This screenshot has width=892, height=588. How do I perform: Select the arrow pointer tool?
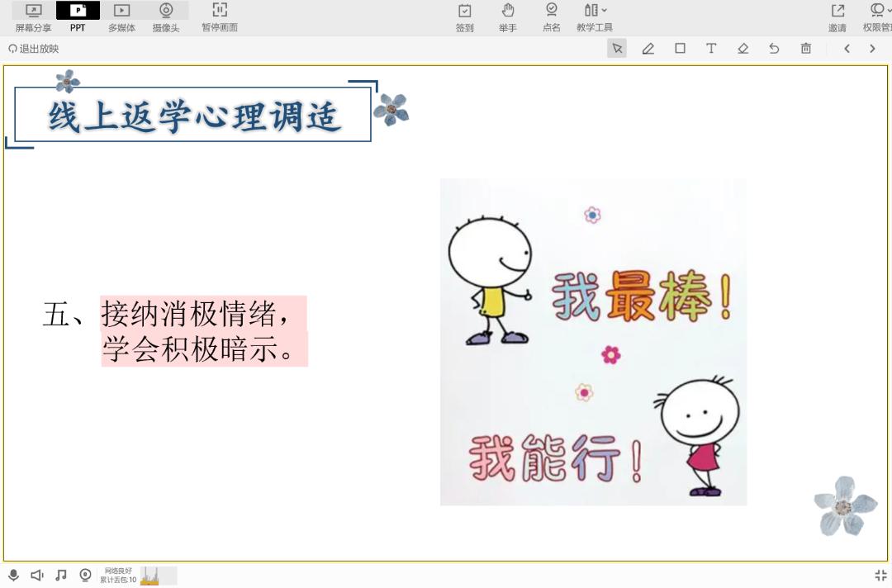pyautogui.click(x=617, y=49)
